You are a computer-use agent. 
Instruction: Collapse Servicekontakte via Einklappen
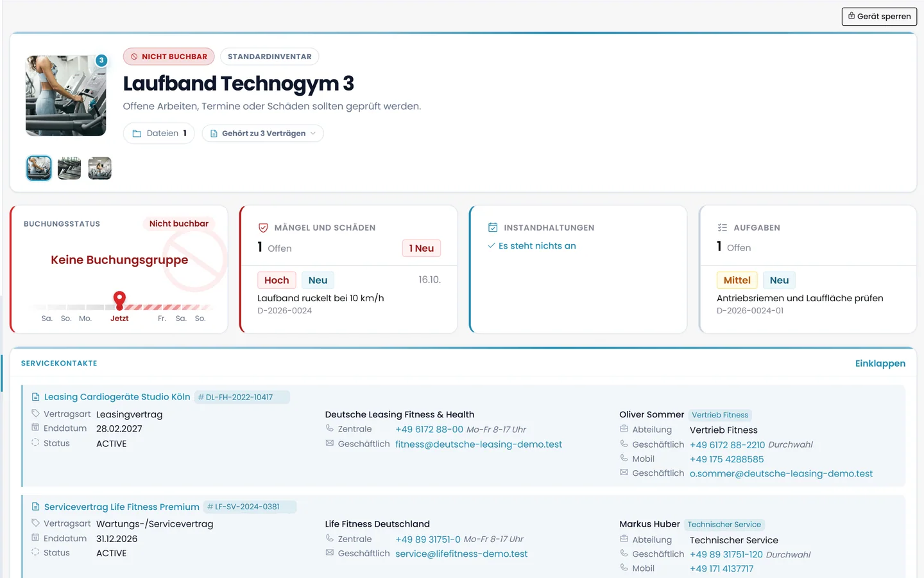click(880, 363)
